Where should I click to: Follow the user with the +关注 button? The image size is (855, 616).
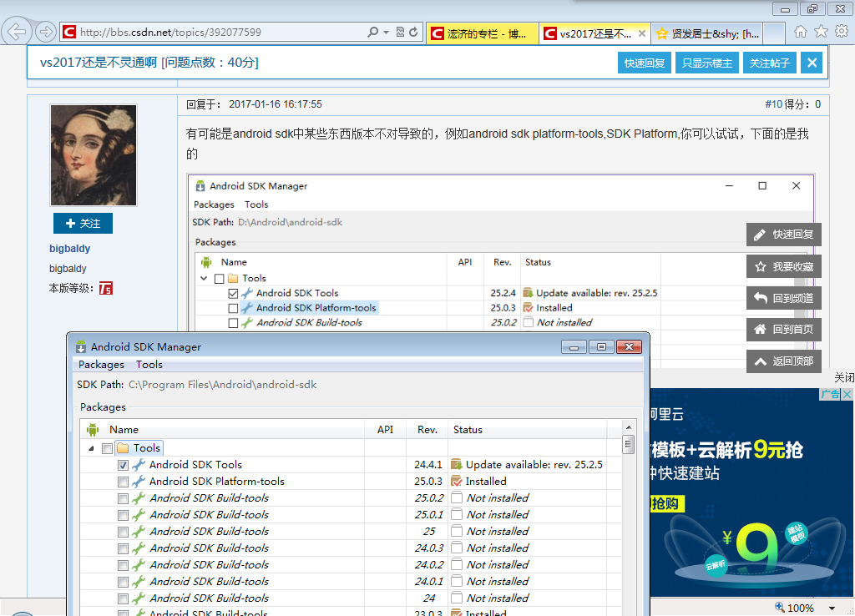tap(83, 223)
